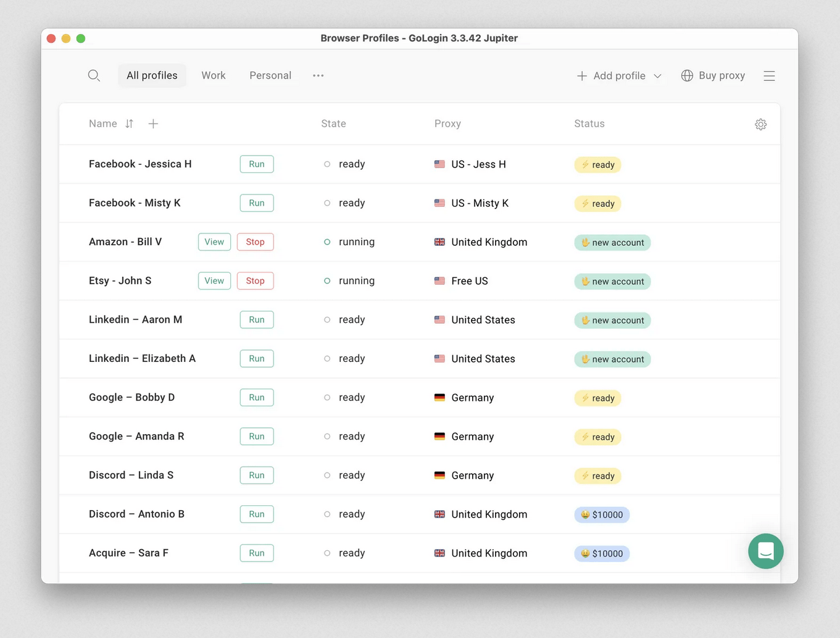Screen dimensions: 840x638
Task: View the Etsy - John S profile
Action: tap(214, 281)
